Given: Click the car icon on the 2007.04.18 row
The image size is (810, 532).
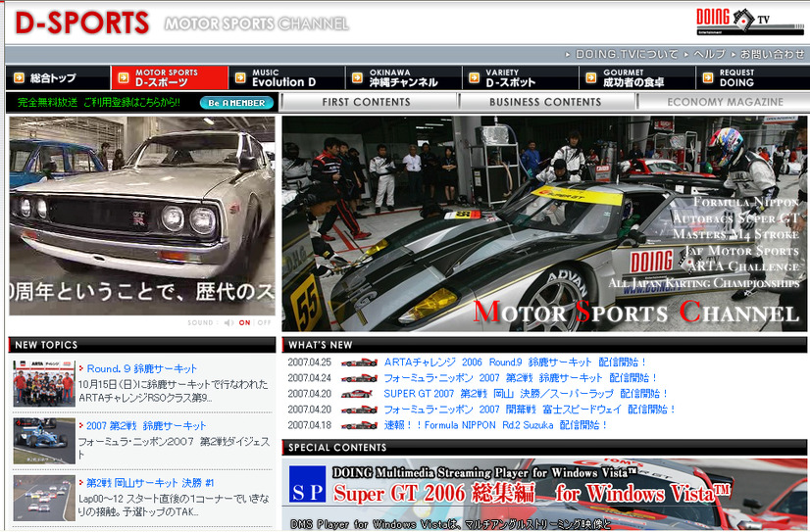Looking at the screenshot, I should click(x=359, y=425).
